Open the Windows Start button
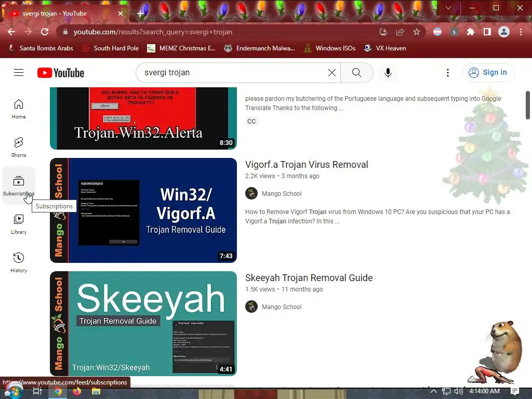532x399 pixels. point(13,391)
